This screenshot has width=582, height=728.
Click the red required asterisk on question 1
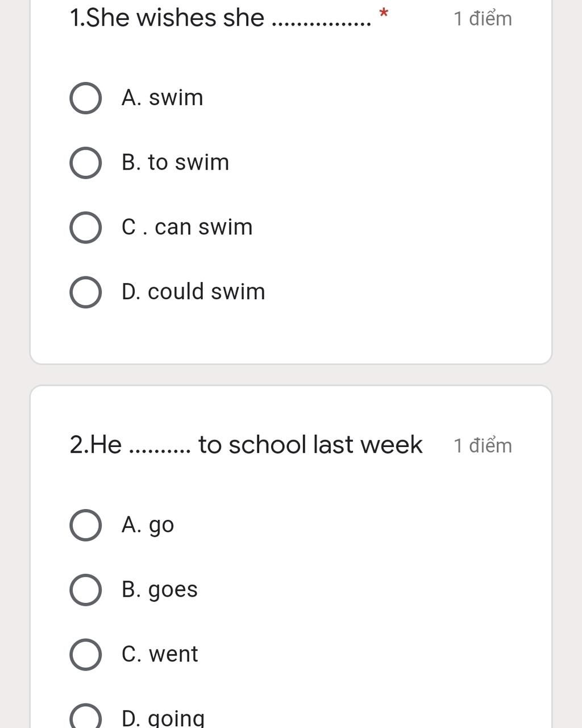pos(384,13)
